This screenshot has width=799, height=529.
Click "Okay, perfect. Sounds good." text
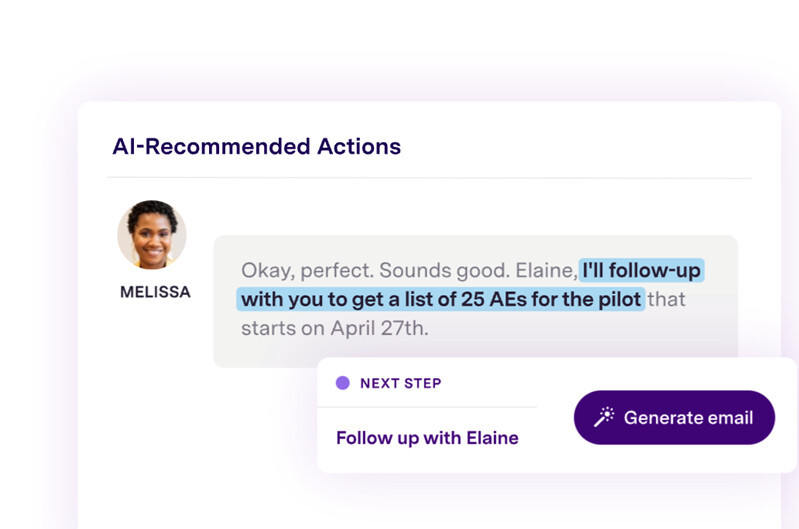(374, 271)
